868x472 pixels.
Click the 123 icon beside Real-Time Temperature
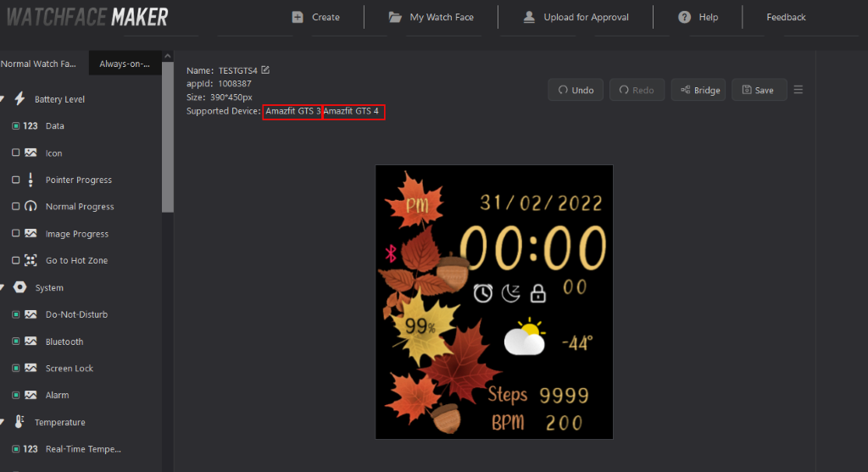(x=31, y=449)
